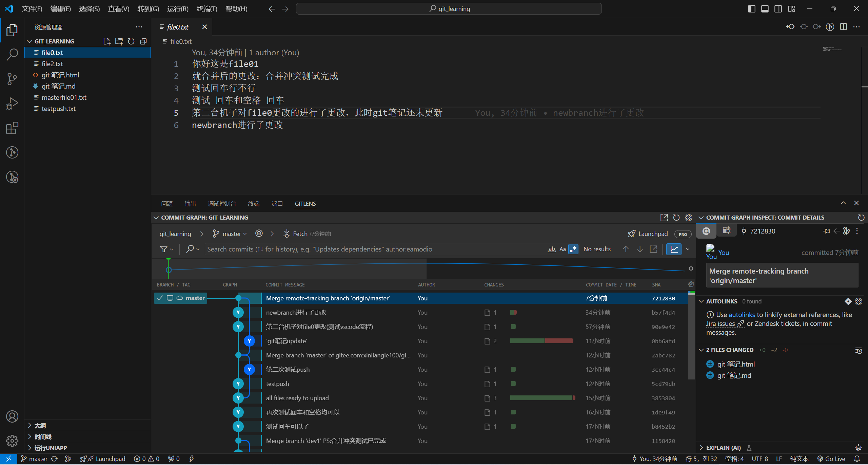Click master branch in status bar
The image size is (868, 465).
pos(34,459)
